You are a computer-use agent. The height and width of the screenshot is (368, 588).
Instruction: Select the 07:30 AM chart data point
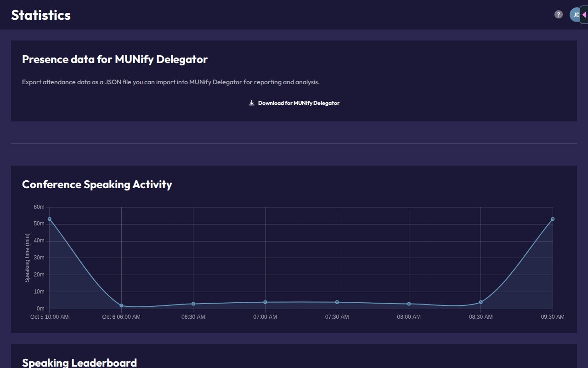(x=337, y=302)
